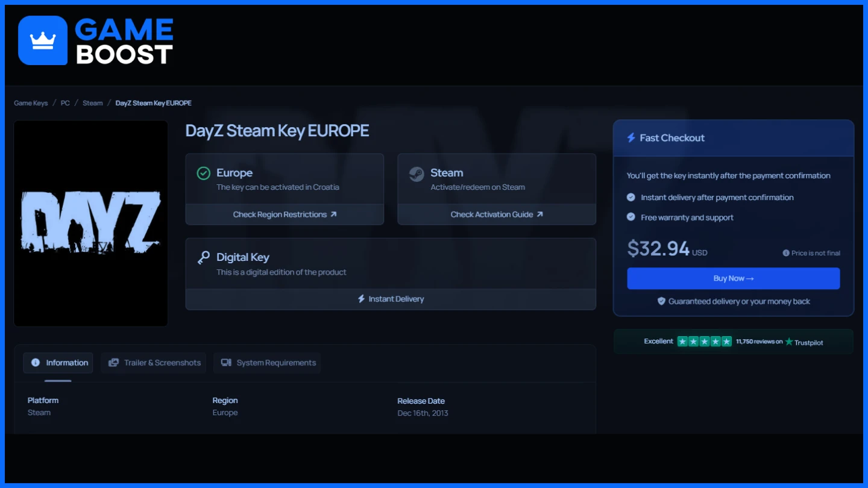Click the Buy Now button
868x488 pixels.
tap(733, 278)
